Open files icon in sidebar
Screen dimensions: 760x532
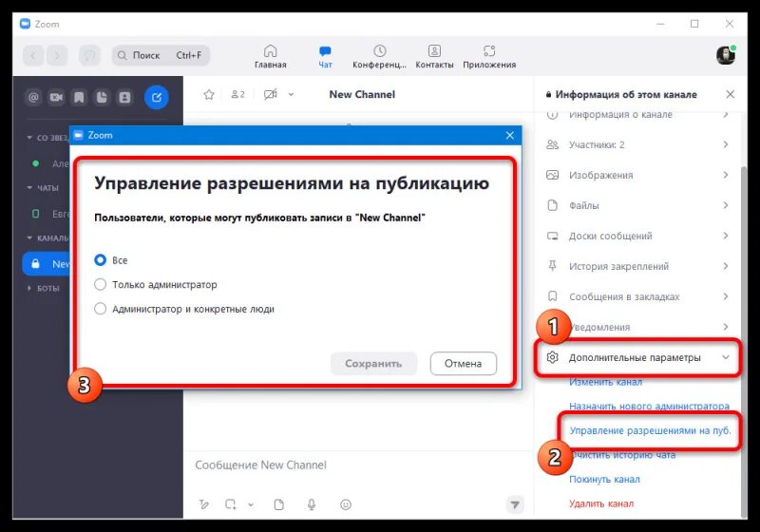point(102,98)
